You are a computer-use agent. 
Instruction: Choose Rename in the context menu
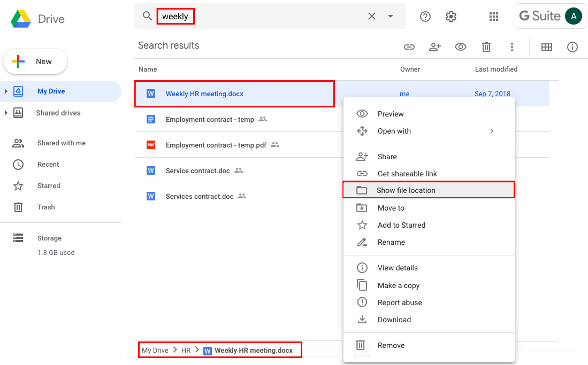429,243
